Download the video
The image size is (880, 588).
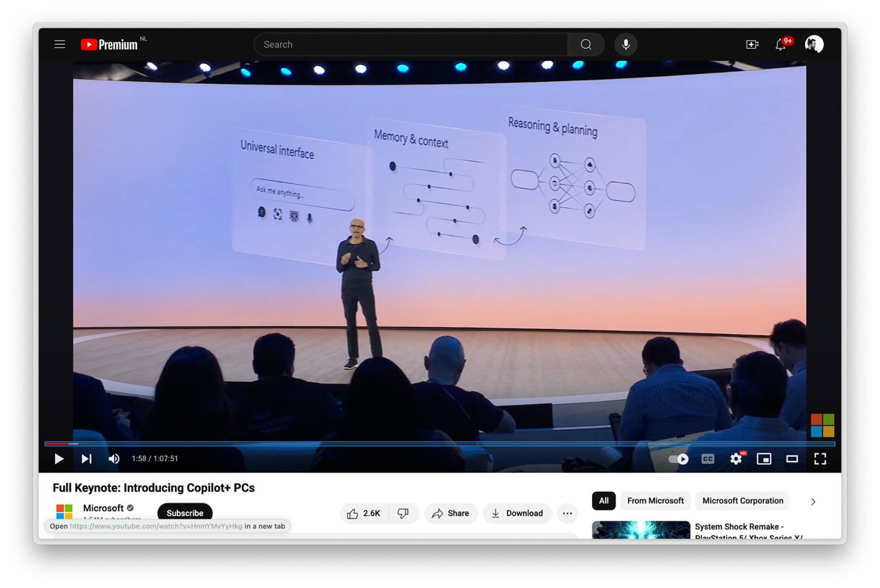pyautogui.click(x=517, y=513)
